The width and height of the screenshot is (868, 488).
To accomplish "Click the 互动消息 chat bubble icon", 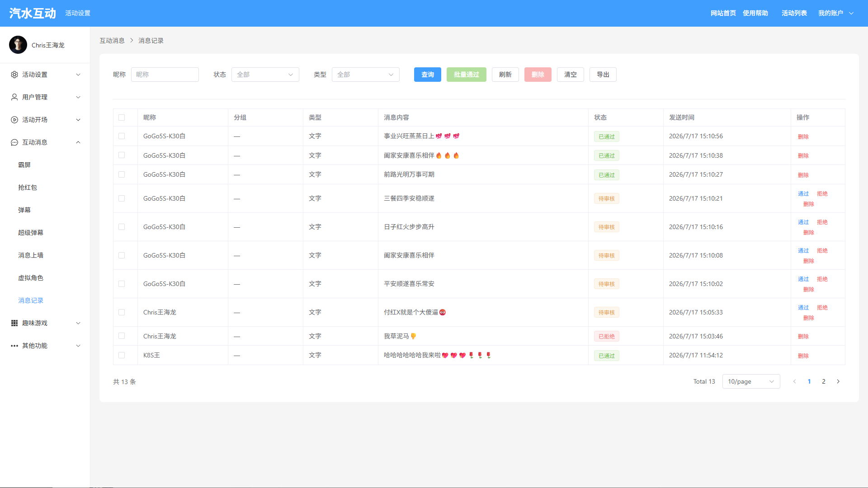I will coord(14,142).
